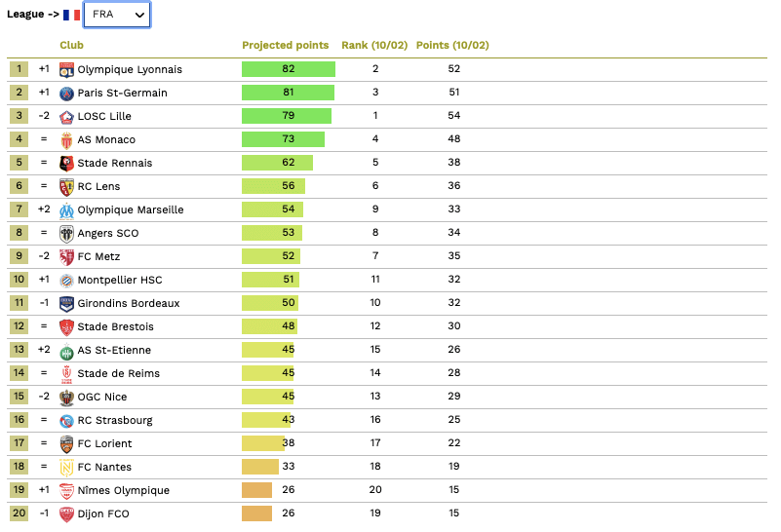Open the FRA league dropdown
Image resolution: width=781 pixels, height=532 pixels.
click(117, 15)
